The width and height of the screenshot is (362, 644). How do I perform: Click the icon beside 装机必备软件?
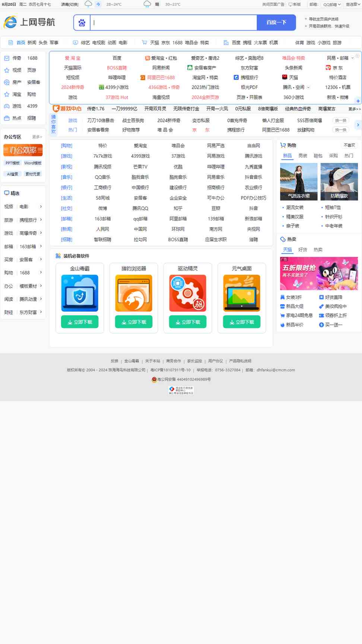58,256
